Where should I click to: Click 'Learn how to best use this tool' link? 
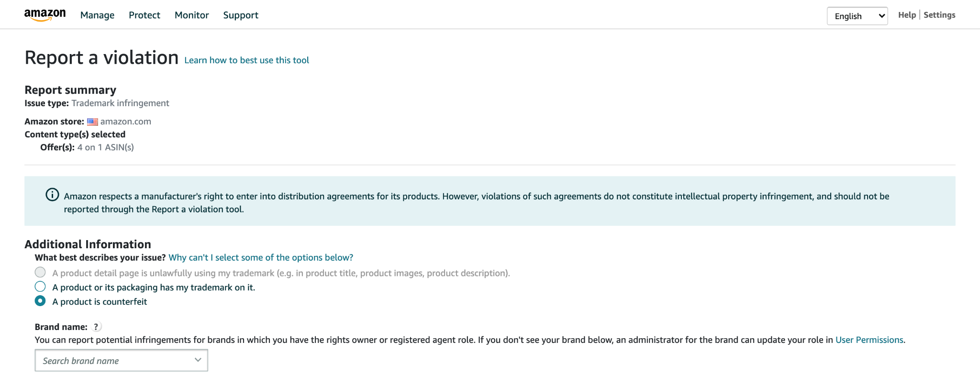pyautogui.click(x=246, y=60)
